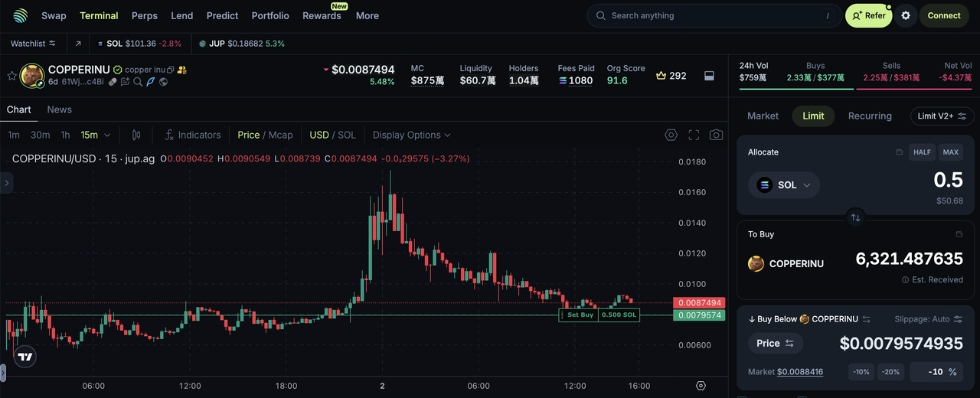Enter fullscreen chart mode
The image size is (980, 398).
694,135
